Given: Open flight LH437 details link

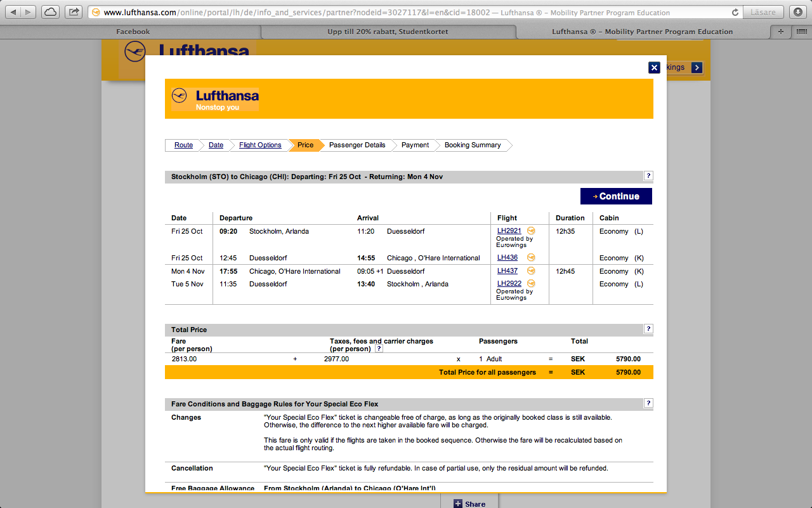Looking at the screenshot, I should pyautogui.click(x=507, y=271).
